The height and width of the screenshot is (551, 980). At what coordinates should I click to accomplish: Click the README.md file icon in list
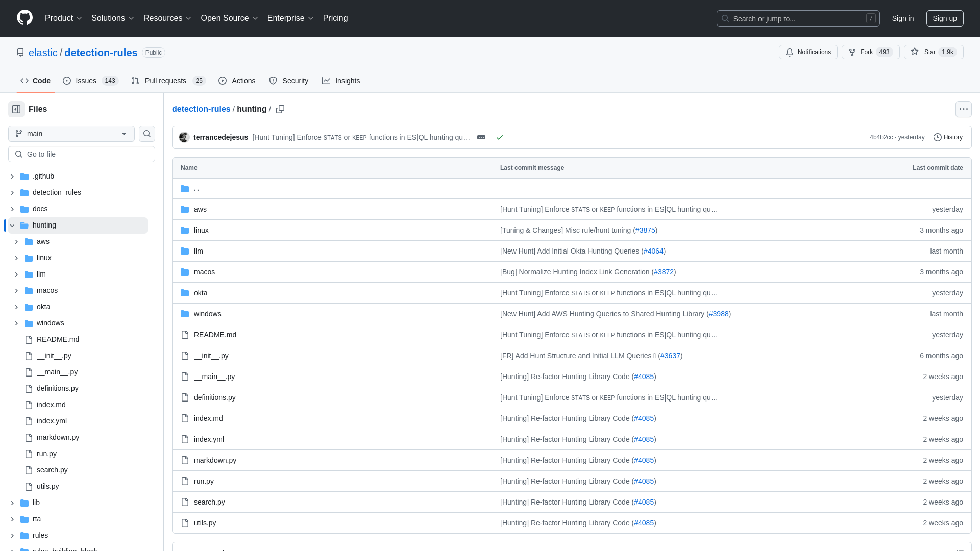click(x=185, y=335)
